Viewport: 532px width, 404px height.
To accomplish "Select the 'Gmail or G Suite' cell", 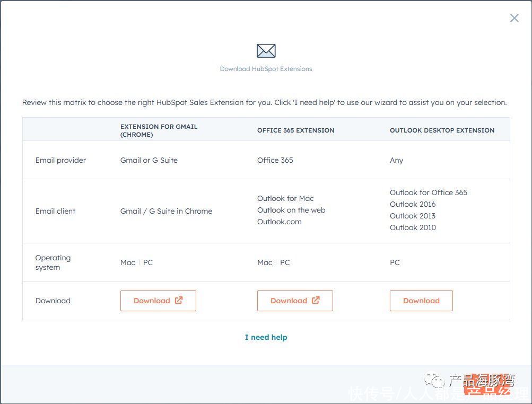I will pos(149,160).
